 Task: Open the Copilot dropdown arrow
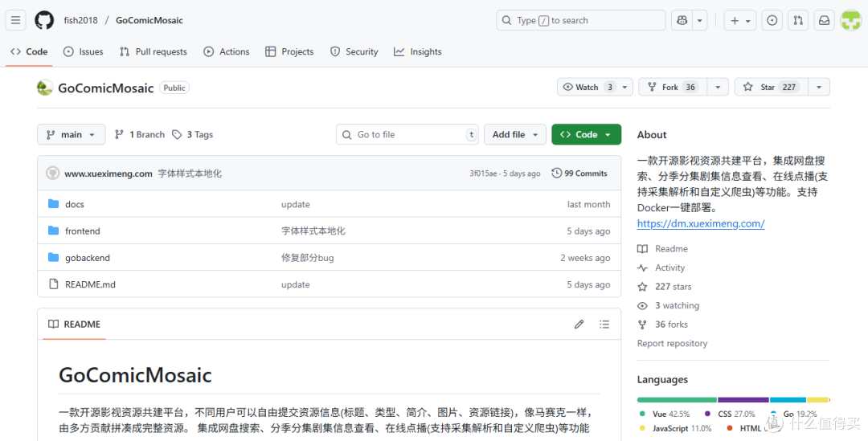coord(700,20)
